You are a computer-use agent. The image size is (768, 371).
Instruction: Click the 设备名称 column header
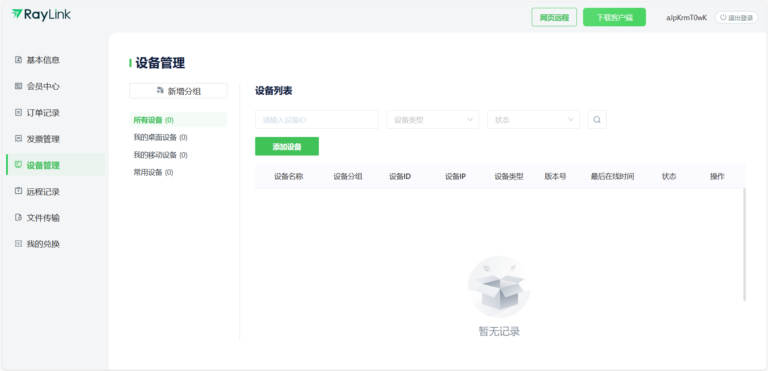point(288,176)
